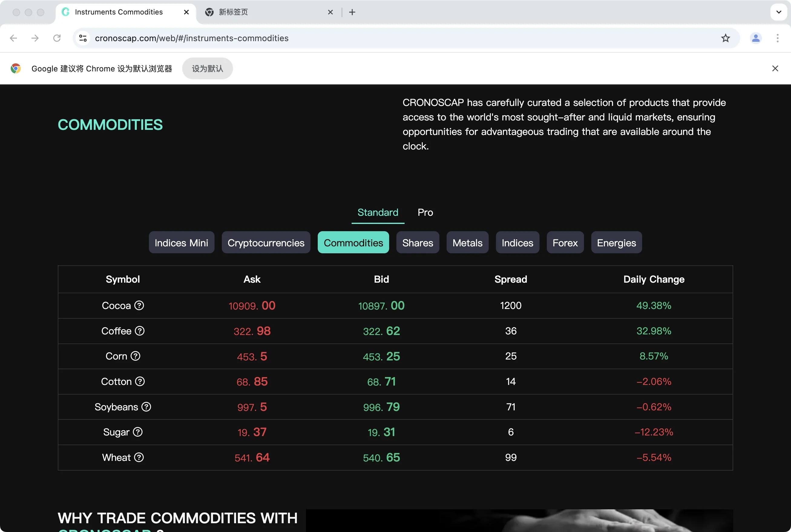Expand the tab search dropdown arrow
This screenshot has width=791, height=532.
[779, 12]
